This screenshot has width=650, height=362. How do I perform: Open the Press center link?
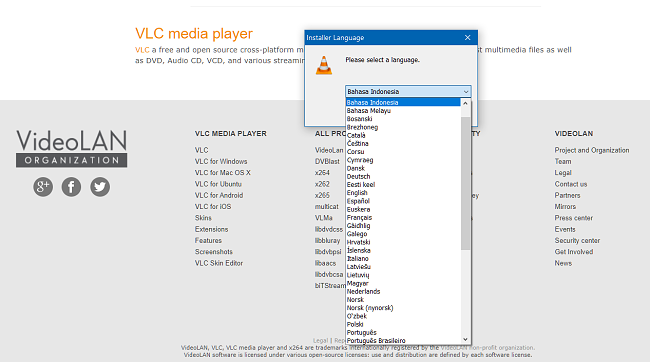(574, 218)
